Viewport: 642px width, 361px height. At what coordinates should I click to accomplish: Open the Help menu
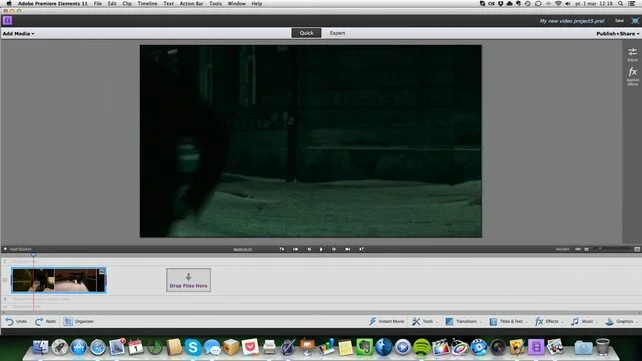257,3
